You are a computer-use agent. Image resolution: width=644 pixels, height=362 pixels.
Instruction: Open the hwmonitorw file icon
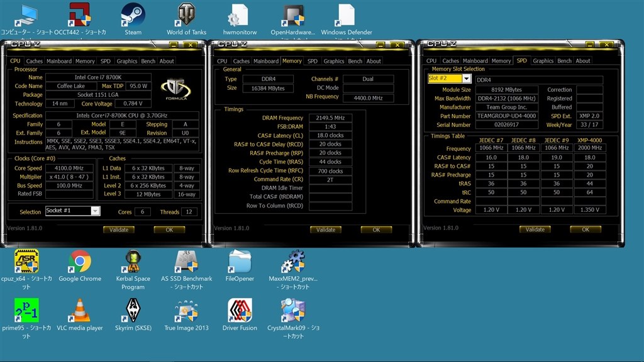238,16
